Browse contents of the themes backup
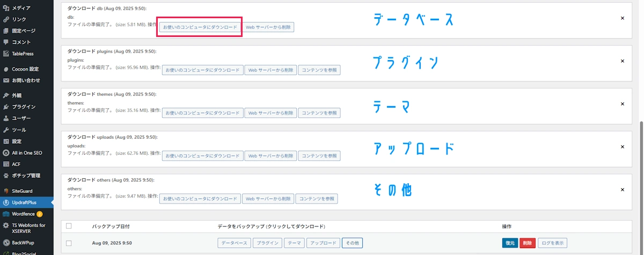 pos(319,112)
